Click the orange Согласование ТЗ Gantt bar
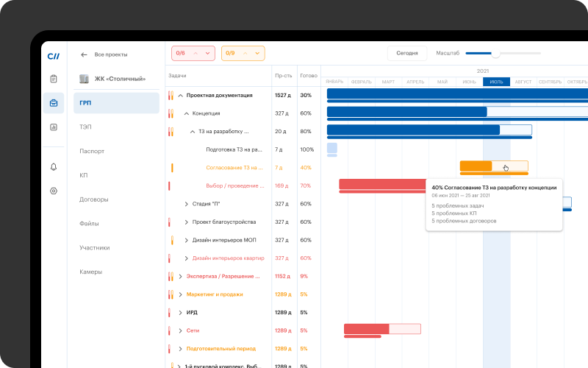Image resolution: width=588 pixels, height=368 pixels. [x=494, y=166]
